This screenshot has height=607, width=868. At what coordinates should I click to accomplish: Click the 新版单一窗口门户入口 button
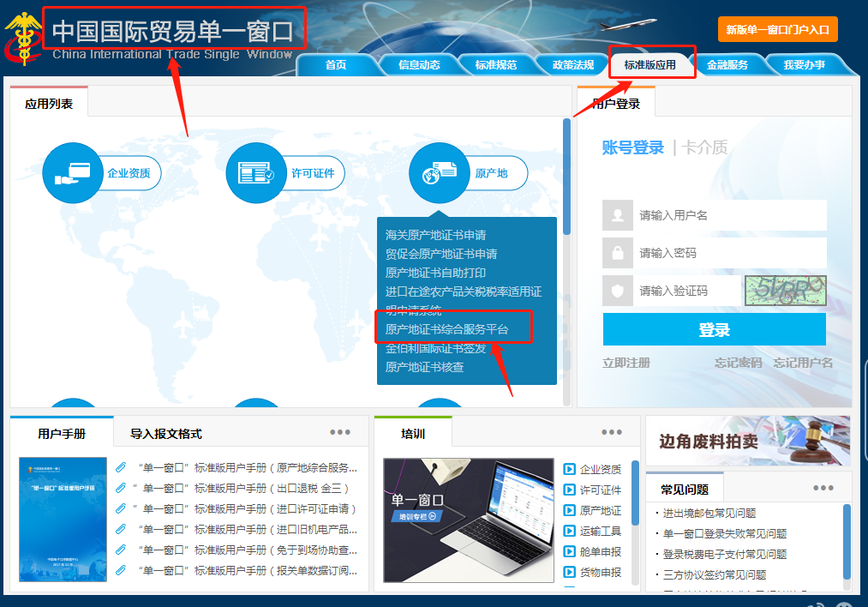click(777, 29)
